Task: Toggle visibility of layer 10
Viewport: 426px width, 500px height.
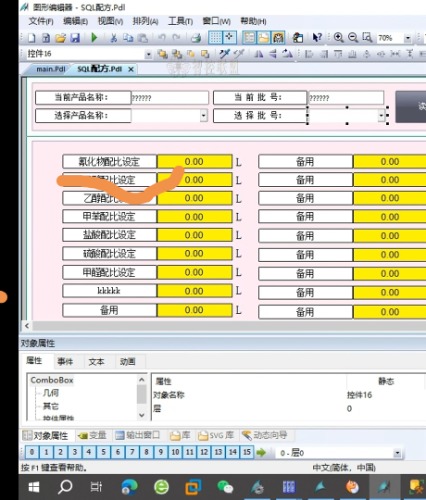Action: 175,452
